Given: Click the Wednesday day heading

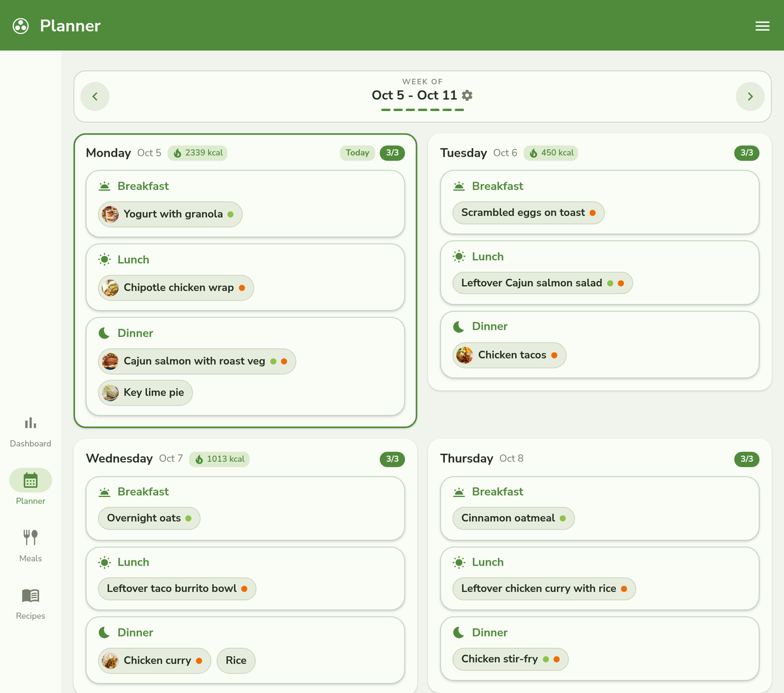Looking at the screenshot, I should (x=120, y=459).
